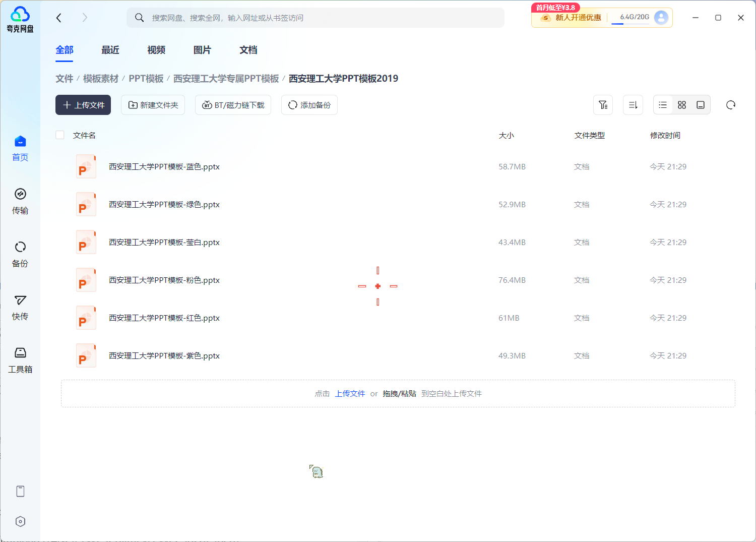The width and height of the screenshot is (756, 542).
Task: Open the 快传 quick transfer sidebar icon
Action: point(20,300)
